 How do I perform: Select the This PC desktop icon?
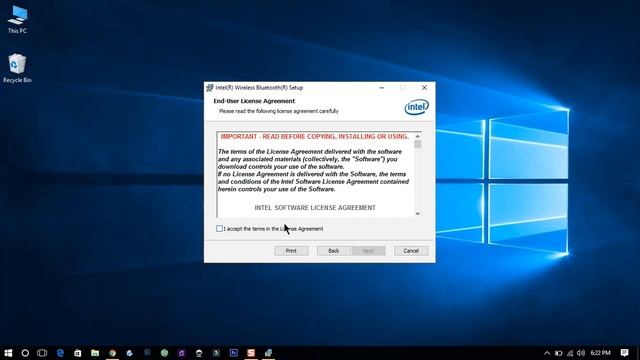[17, 20]
